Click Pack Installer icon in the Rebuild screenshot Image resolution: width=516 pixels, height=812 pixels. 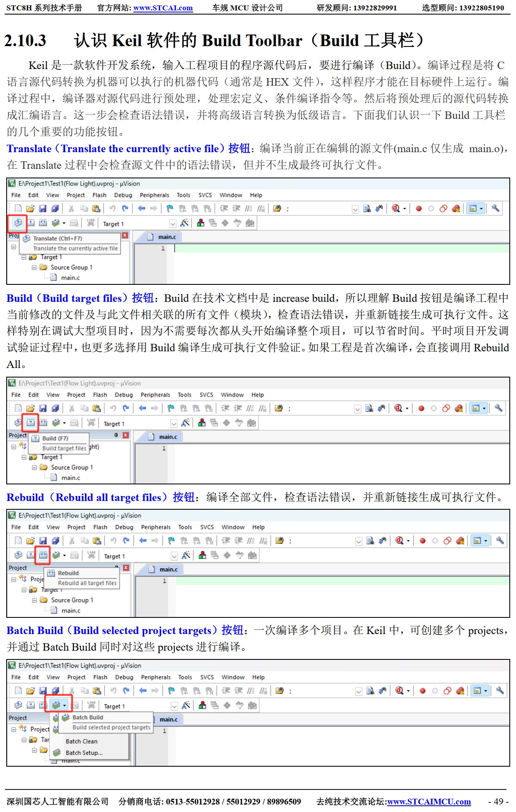[252, 555]
